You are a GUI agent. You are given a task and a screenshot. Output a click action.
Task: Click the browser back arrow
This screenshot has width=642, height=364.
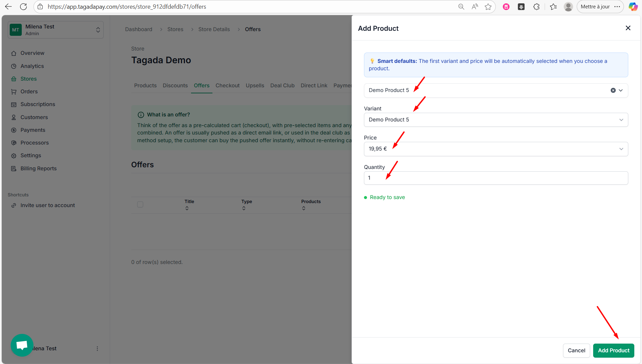(x=8, y=7)
